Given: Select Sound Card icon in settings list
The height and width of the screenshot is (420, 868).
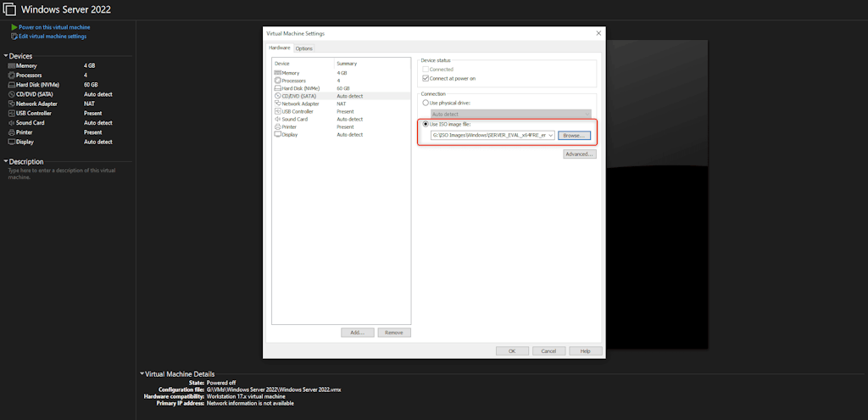Looking at the screenshot, I should point(278,119).
